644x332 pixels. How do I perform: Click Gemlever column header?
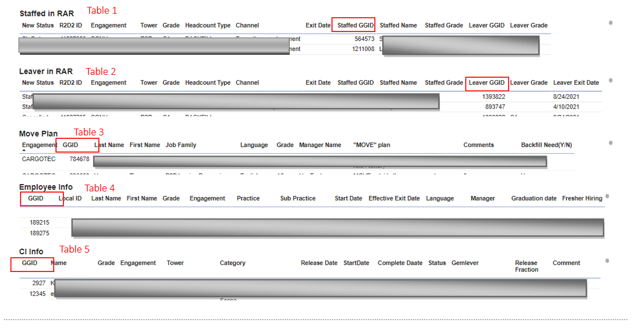coord(465,263)
